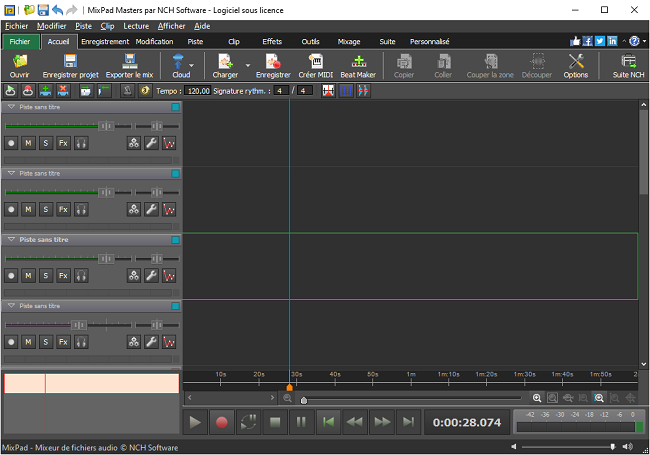Arm recording on the fourth track
The image size is (650, 455).
click(x=11, y=342)
